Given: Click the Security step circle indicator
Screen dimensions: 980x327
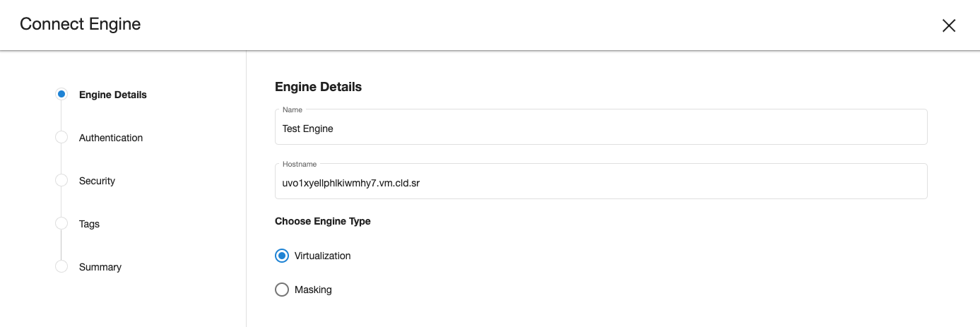Looking at the screenshot, I should coord(61,181).
